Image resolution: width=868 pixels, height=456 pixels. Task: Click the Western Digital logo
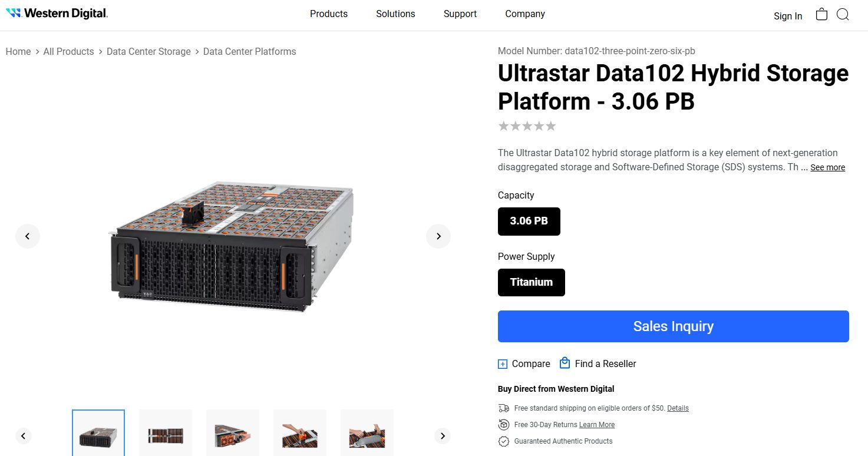(57, 13)
